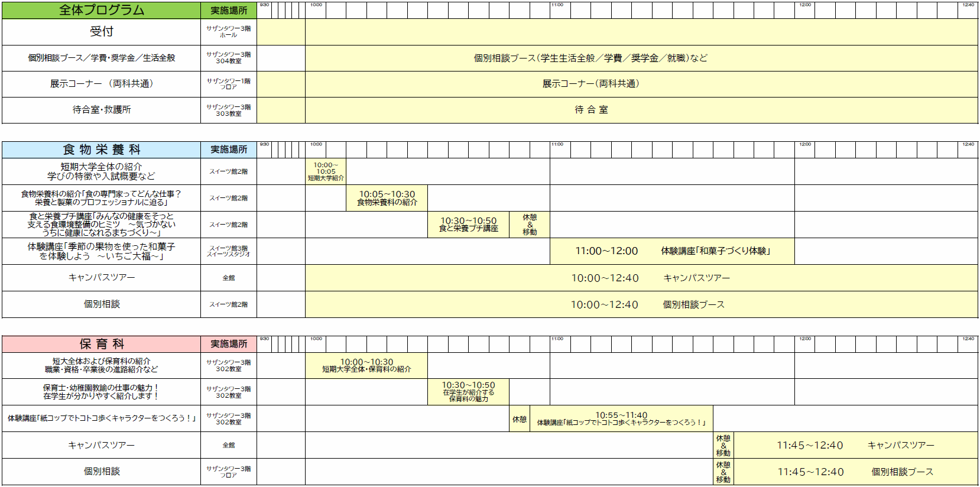Select the 保育科 pink section header
The image size is (980, 487).
click(101, 344)
